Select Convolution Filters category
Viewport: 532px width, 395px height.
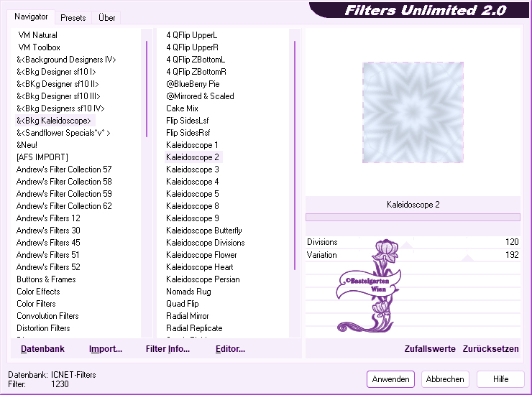(x=47, y=316)
